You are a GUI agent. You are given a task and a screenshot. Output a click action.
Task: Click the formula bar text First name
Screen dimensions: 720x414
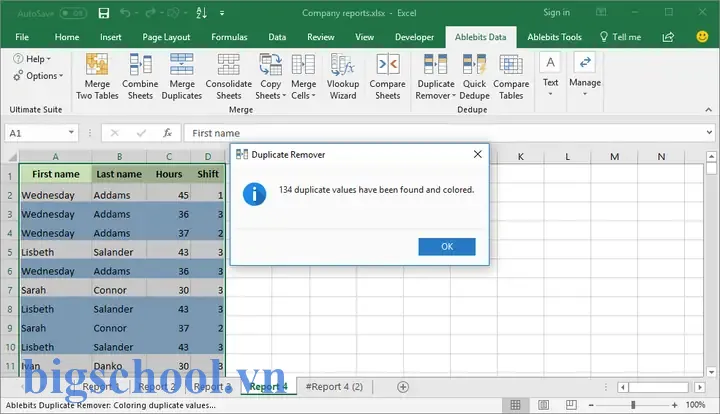coord(216,133)
